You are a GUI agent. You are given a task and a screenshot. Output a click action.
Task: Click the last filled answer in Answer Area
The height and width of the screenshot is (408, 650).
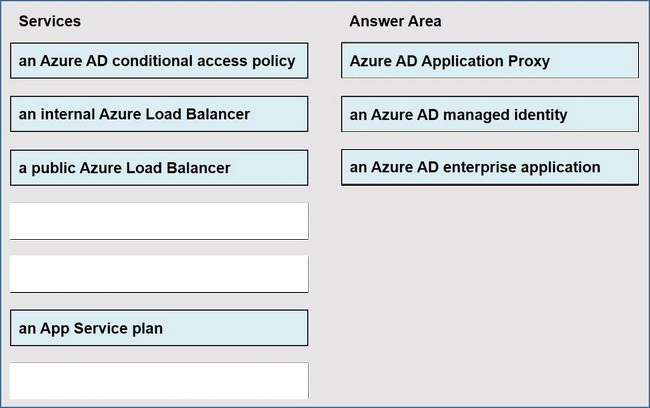click(489, 167)
